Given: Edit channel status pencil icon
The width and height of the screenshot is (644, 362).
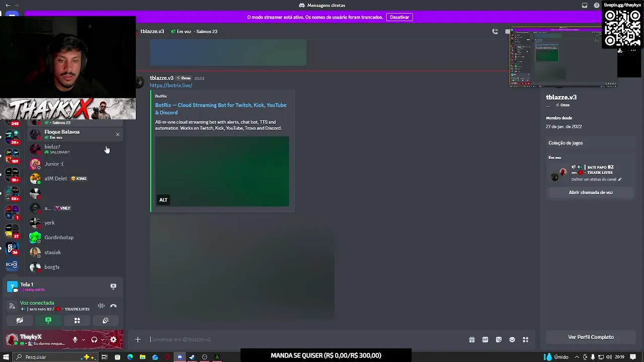Looking at the screenshot, I should 620,179.
